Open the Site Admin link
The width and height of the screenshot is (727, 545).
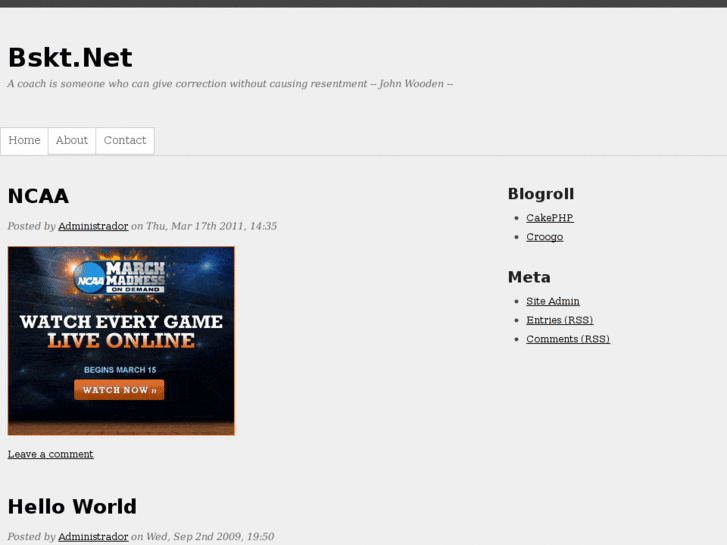pyautogui.click(x=553, y=301)
